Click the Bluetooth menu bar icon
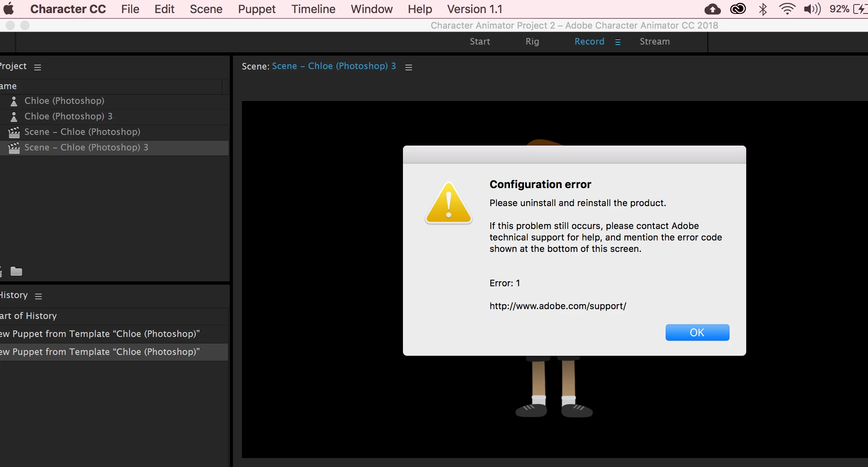The image size is (868, 467). [763, 9]
